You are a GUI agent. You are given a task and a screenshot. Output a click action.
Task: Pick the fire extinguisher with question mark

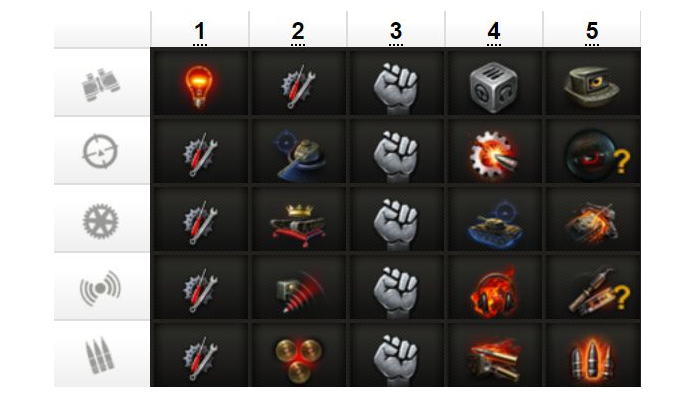(x=599, y=292)
